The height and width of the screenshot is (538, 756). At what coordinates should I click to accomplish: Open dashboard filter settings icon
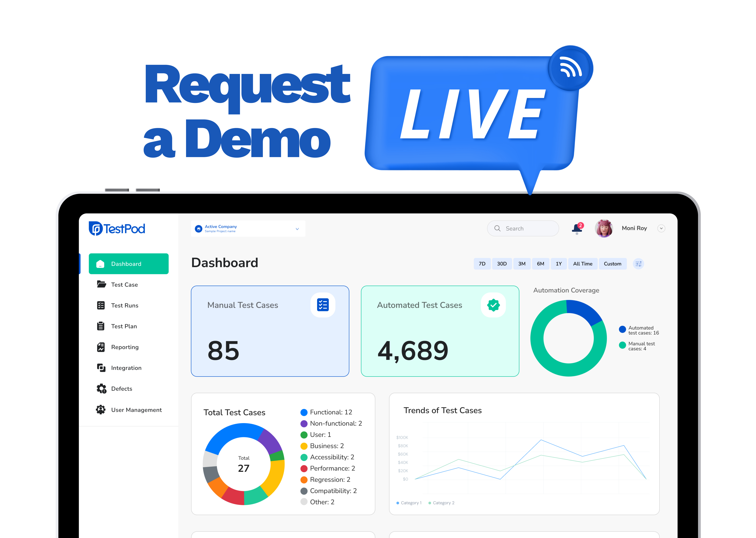click(638, 264)
